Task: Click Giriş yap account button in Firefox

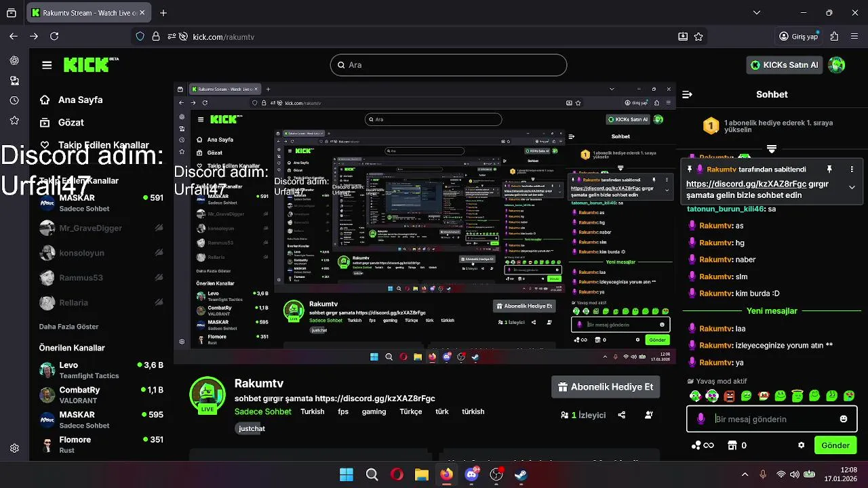Action: click(799, 37)
